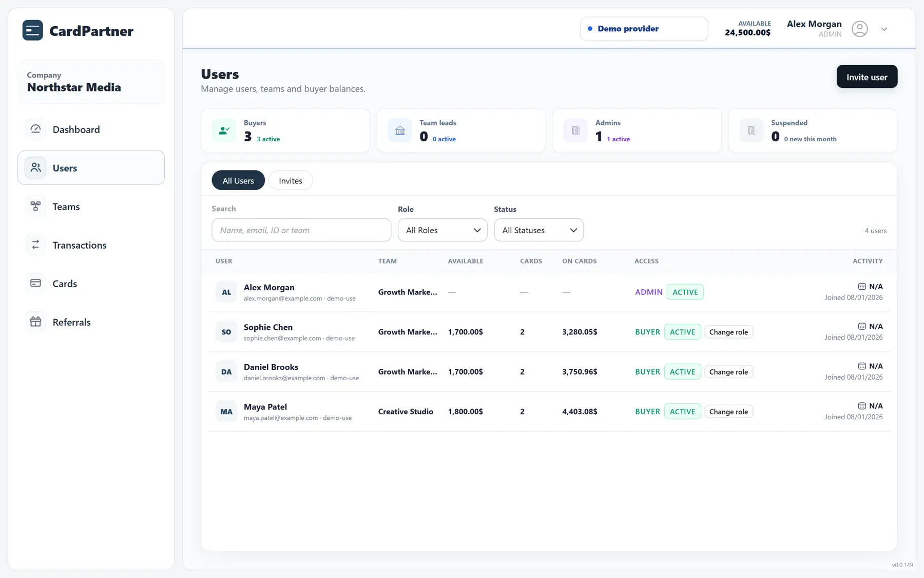Change role for Maya Patel
The height and width of the screenshot is (578, 924).
click(728, 412)
